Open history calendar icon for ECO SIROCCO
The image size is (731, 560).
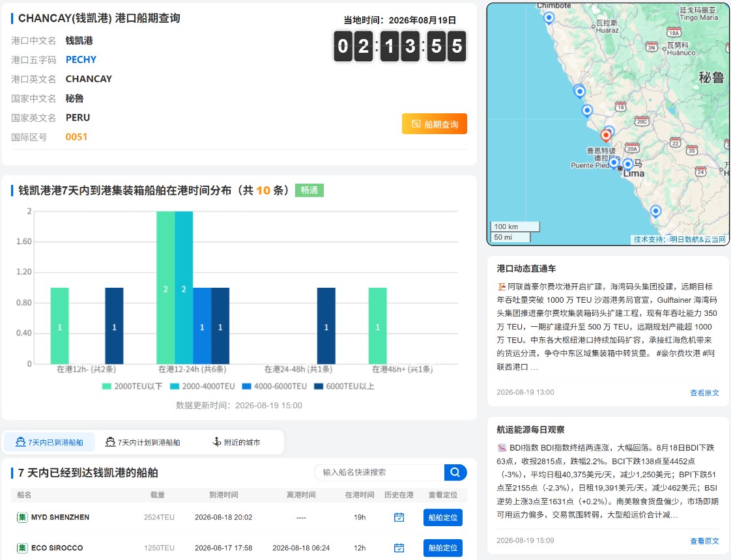coord(399,548)
